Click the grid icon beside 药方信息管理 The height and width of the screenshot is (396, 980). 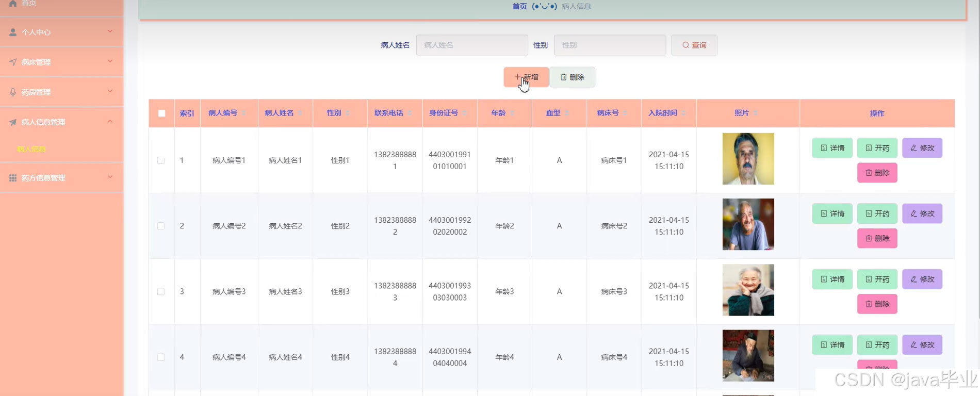13,178
